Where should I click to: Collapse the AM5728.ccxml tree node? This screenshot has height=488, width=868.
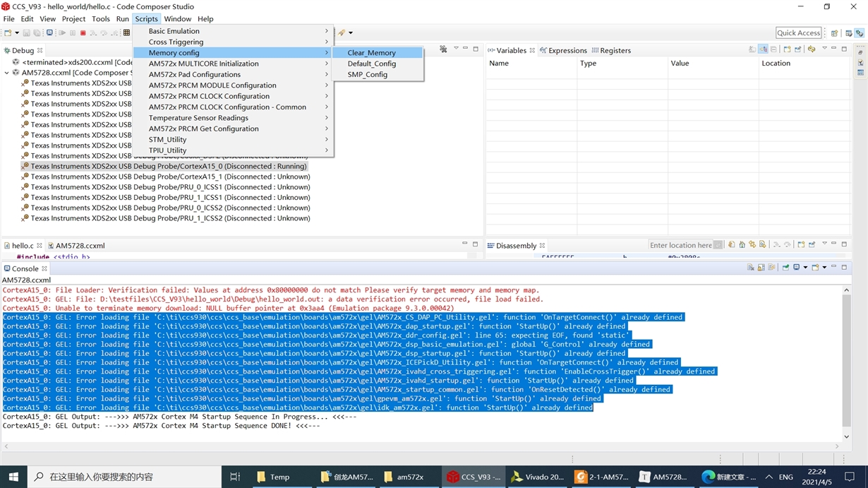pos(7,72)
